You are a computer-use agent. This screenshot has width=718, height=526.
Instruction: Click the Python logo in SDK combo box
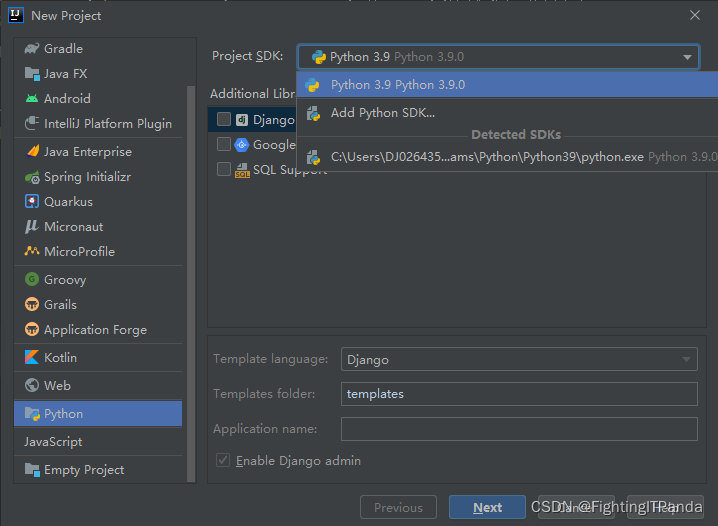[x=318, y=57]
